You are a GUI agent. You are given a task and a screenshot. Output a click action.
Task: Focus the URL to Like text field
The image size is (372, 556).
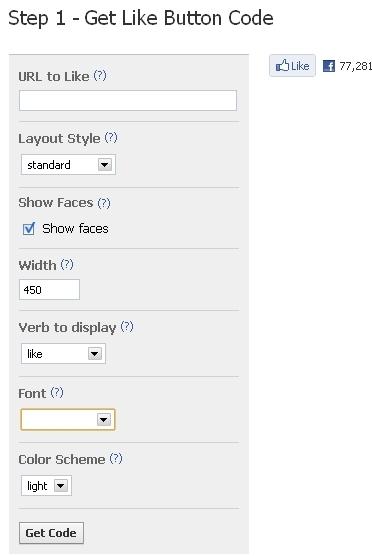128,100
